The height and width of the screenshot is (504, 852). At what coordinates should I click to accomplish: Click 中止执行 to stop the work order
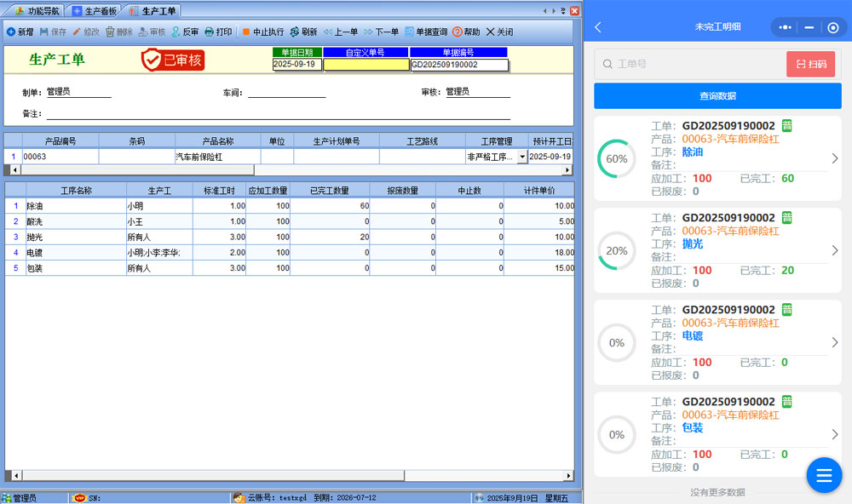coord(262,31)
